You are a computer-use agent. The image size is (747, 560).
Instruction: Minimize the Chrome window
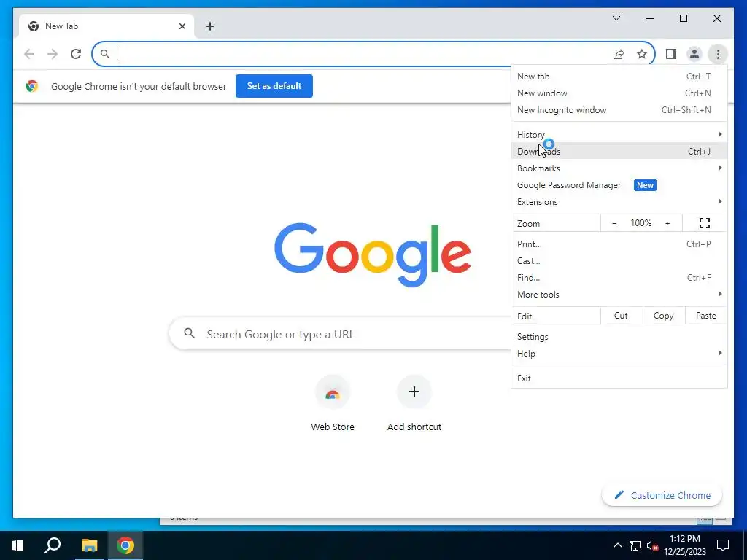tap(650, 18)
